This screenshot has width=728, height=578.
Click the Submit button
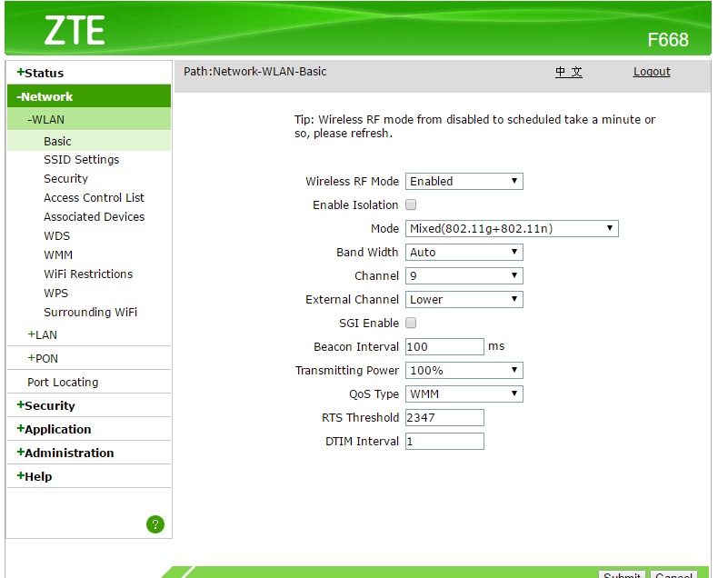coord(622,574)
